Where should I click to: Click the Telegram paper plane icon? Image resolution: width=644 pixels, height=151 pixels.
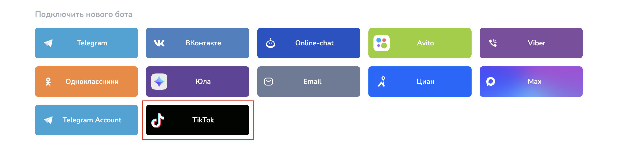coord(48,43)
